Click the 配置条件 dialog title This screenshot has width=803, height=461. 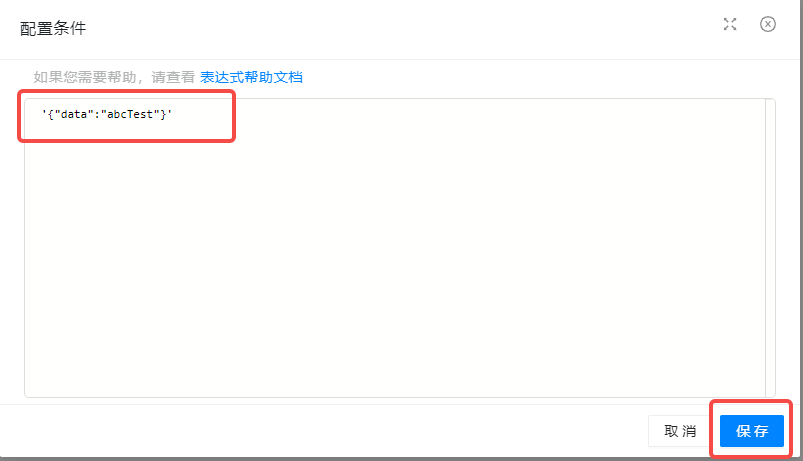[x=53, y=28]
